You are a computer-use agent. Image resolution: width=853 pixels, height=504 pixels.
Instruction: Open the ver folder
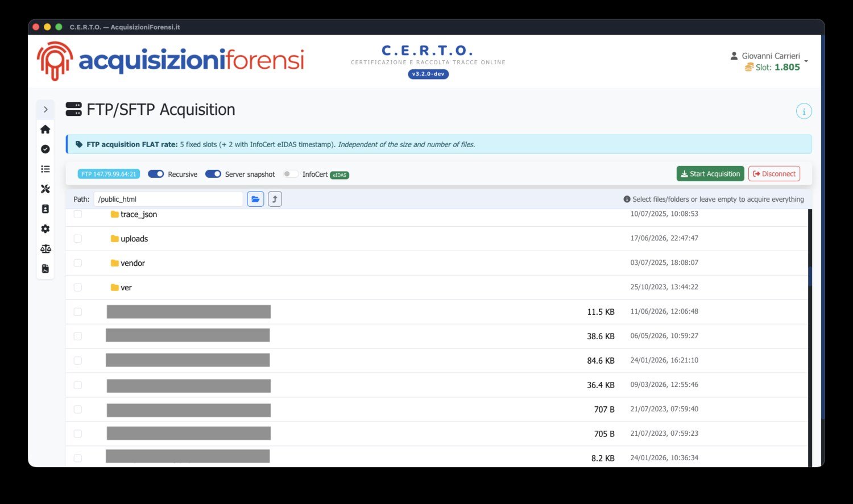[x=121, y=288]
